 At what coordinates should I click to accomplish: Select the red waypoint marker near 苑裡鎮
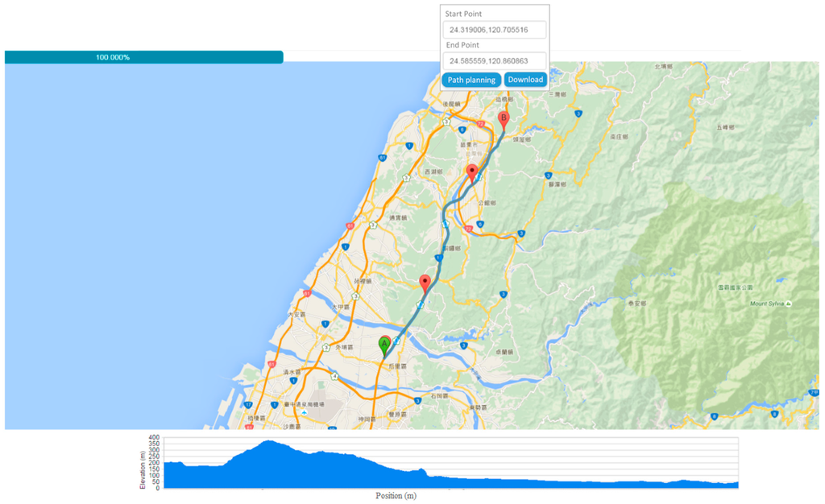tap(425, 283)
